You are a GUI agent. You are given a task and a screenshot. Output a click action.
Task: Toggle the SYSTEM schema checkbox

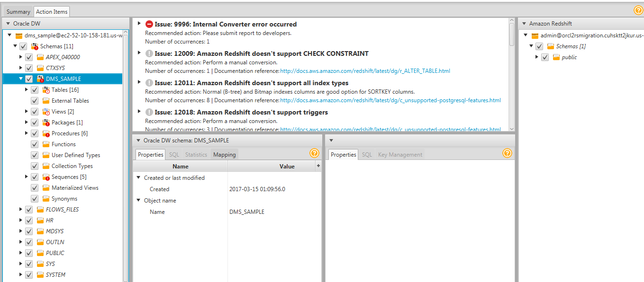point(29,275)
